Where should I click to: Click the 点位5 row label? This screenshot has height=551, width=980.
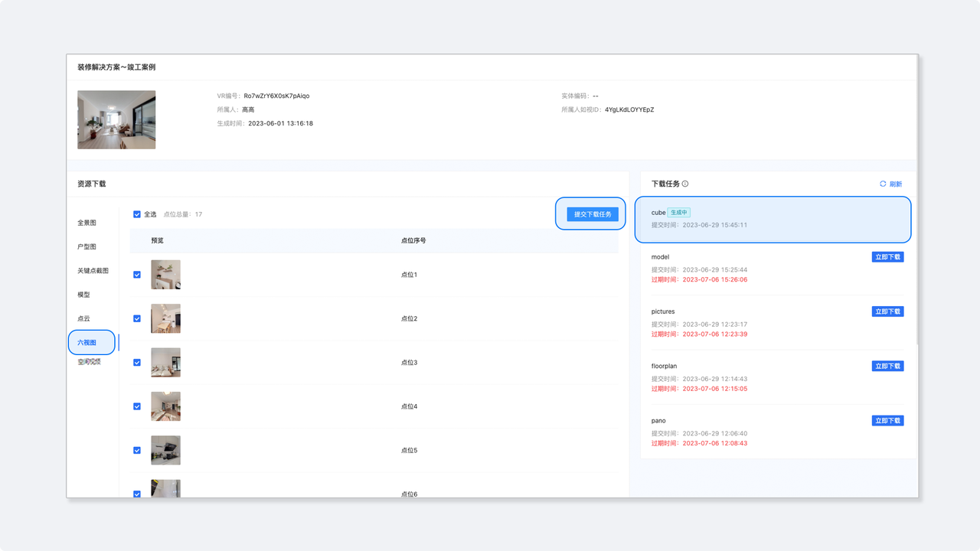point(409,451)
